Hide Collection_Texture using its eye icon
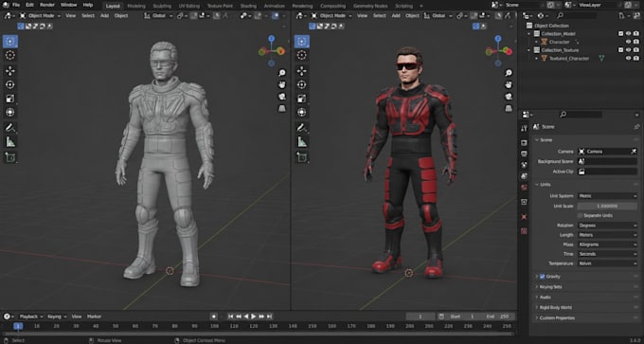Viewport: 644px width, 344px height. click(629, 49)
